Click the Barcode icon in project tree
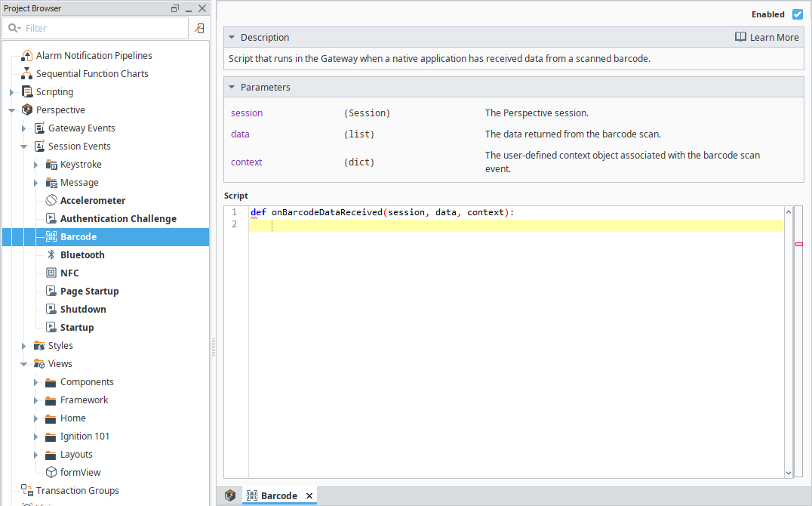Screen dimensions: 812x506 tap(51, 237)
